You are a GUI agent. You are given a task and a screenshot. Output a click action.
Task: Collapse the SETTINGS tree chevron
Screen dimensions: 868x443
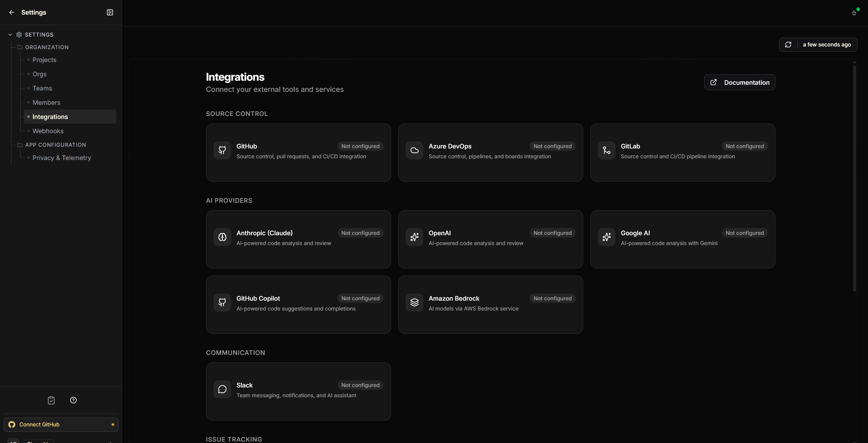[x=10, y=35]
